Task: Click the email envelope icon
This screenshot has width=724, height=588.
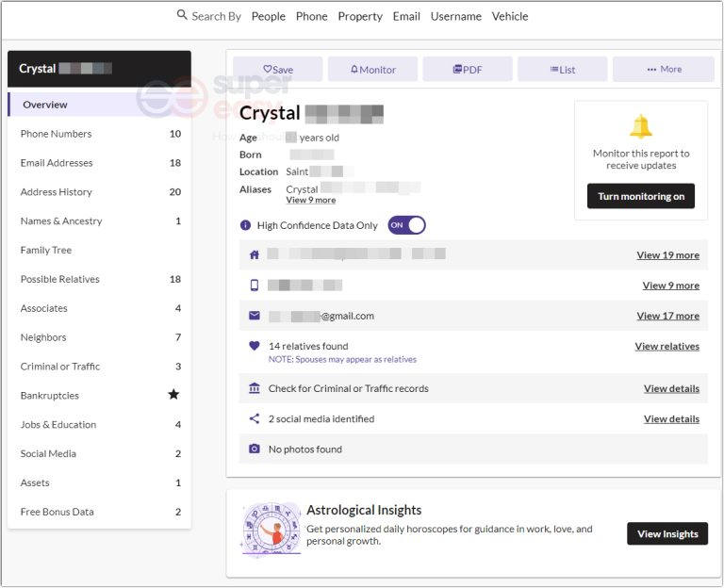Action: (x=254, y=316)
